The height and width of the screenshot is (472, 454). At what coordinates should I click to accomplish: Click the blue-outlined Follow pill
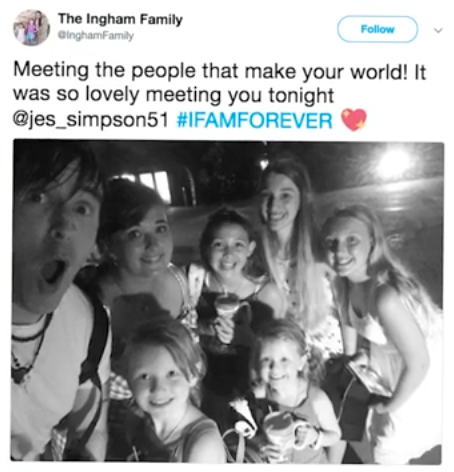(377, 29)
